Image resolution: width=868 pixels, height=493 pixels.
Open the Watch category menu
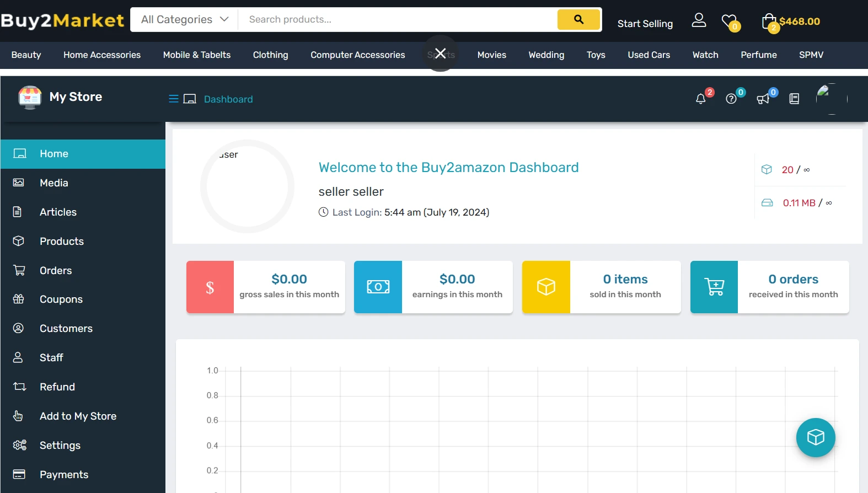click(705, 55)
